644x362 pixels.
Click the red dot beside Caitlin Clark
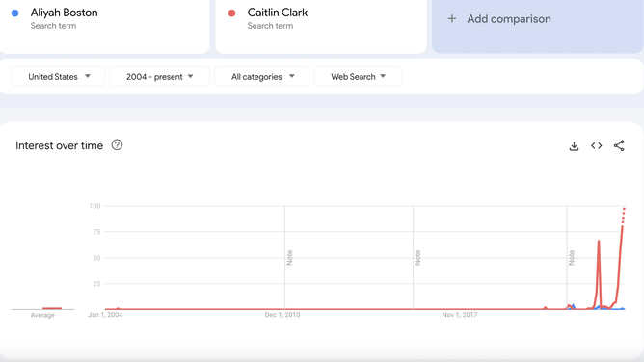tap(231, 13)
